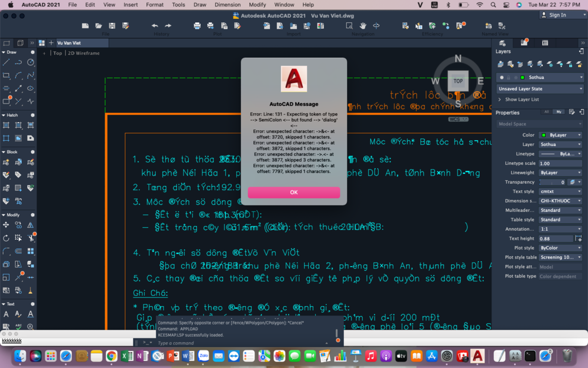The height and width of the screenshot is (368, 588).
Task: Click the Text height 0.88 field
Action: (x=556, y=238)
